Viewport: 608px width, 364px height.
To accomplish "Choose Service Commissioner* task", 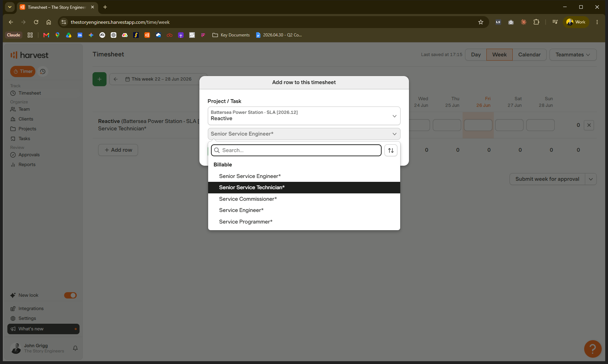I will click(x=304, y=199).
